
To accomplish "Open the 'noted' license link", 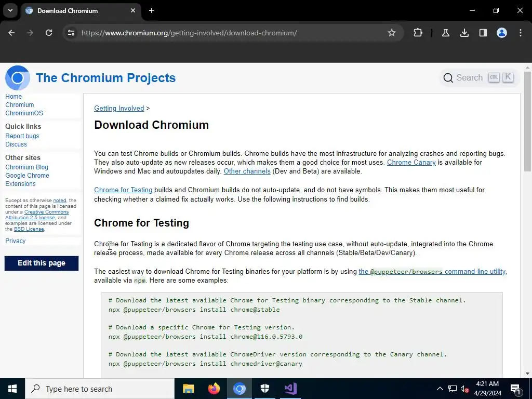I will tap(60, 201).
